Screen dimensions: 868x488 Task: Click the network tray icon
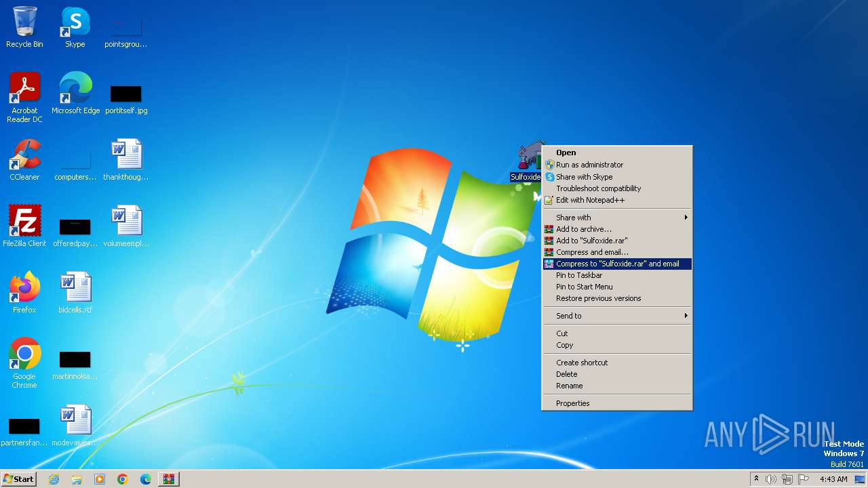pos(787,479)
